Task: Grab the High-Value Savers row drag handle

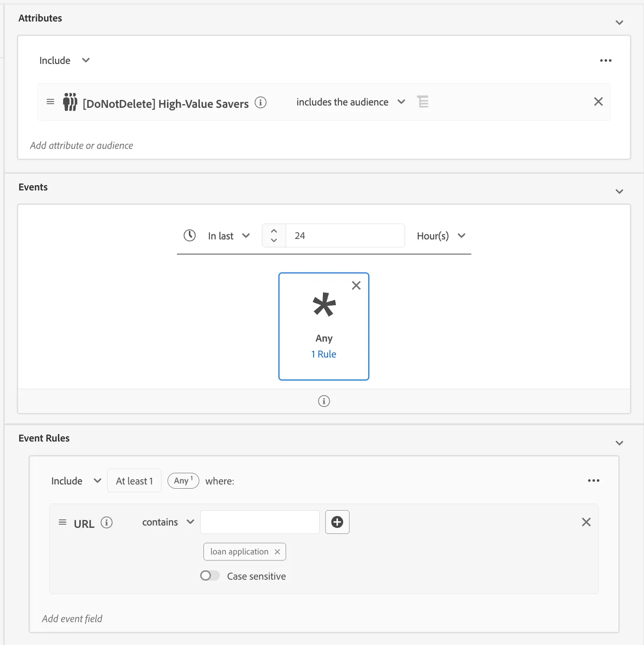Action: (50, 102)
